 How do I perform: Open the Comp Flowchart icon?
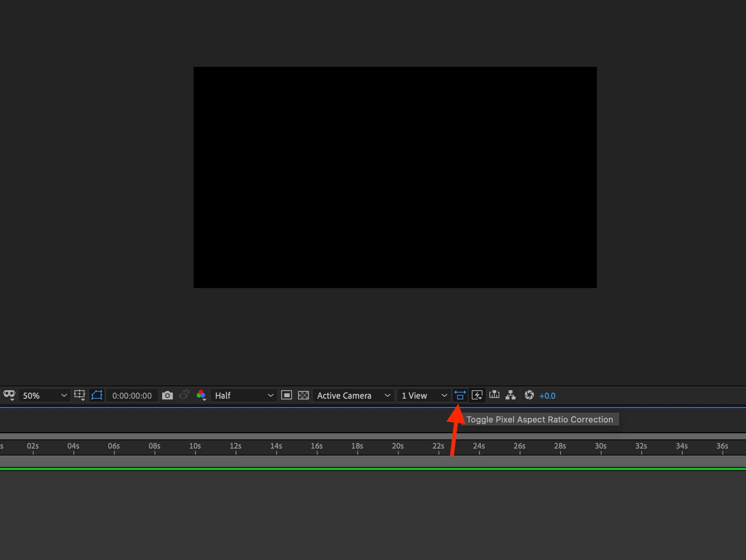tap(511, 395)
